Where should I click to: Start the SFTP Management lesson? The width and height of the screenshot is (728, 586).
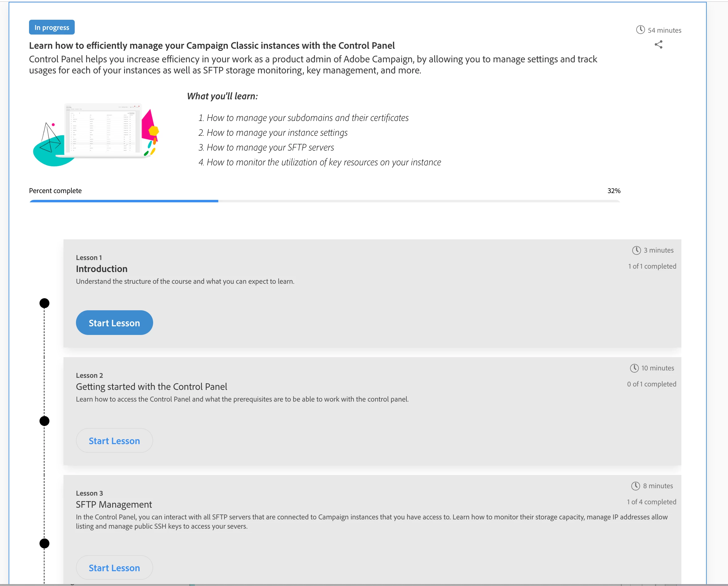point(114,568)
